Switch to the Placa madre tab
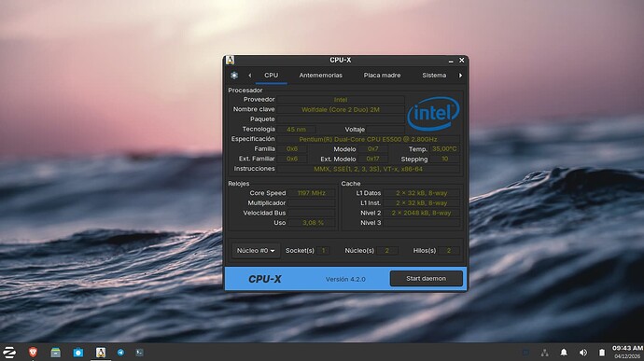The width and height of the screenshot is (644, 361). click(382, 76)
